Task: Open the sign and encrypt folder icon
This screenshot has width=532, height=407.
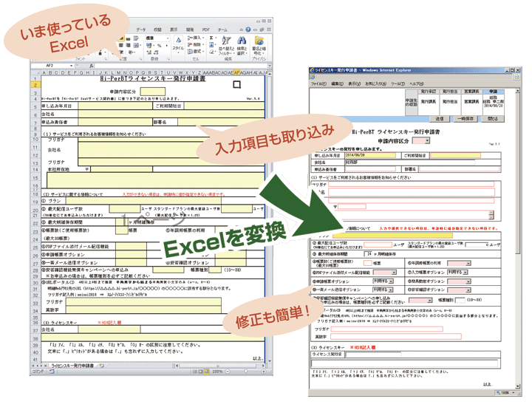Action: (259, 41)
